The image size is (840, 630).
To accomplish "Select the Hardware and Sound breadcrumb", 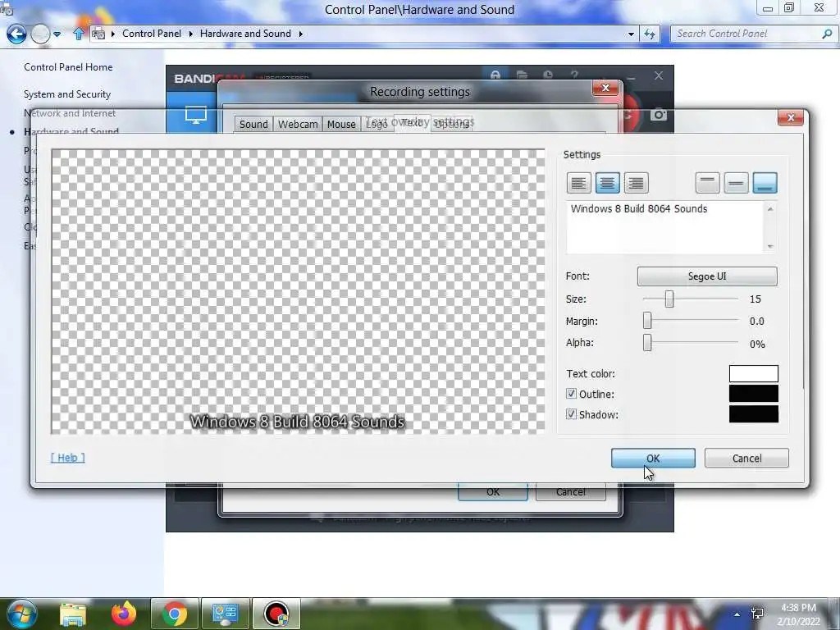I will 245,34.
